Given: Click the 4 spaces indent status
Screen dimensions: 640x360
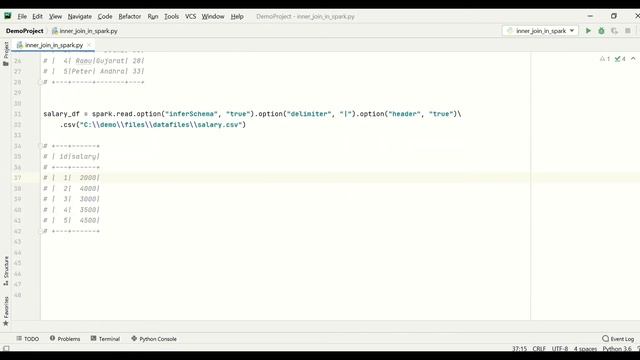Looking at the screenshot, I should tap(585, 349).
